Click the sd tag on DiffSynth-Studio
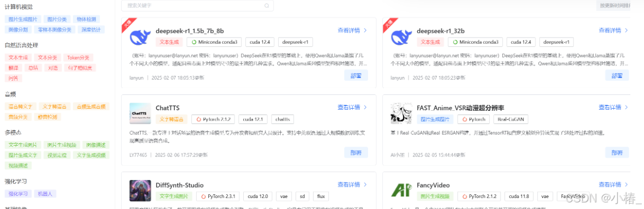This screenshot has height=209, width=644. (x=302, y=196)
